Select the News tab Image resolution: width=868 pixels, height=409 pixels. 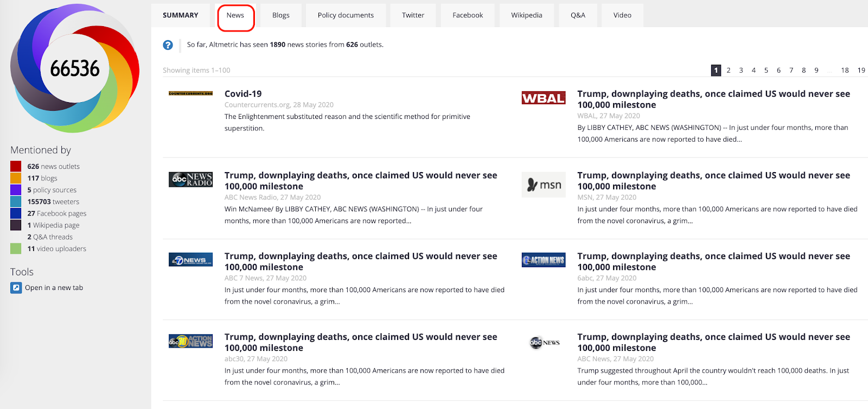tap(235, 15)
